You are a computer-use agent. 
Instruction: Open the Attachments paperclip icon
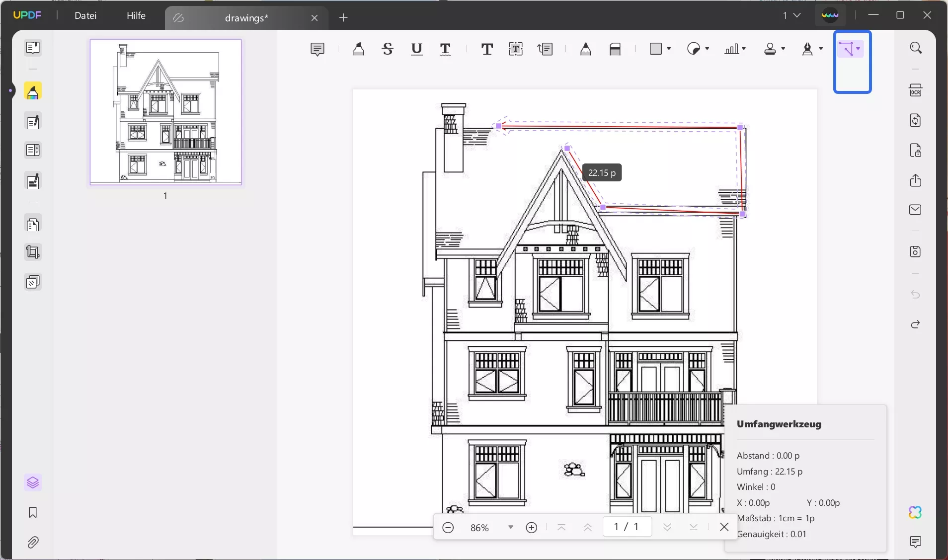click(x=33, y=542)
